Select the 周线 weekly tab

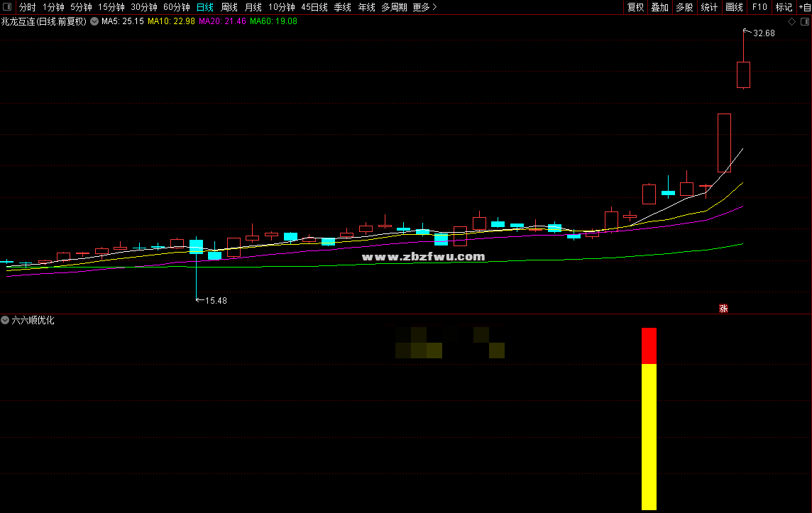point(229,7)
